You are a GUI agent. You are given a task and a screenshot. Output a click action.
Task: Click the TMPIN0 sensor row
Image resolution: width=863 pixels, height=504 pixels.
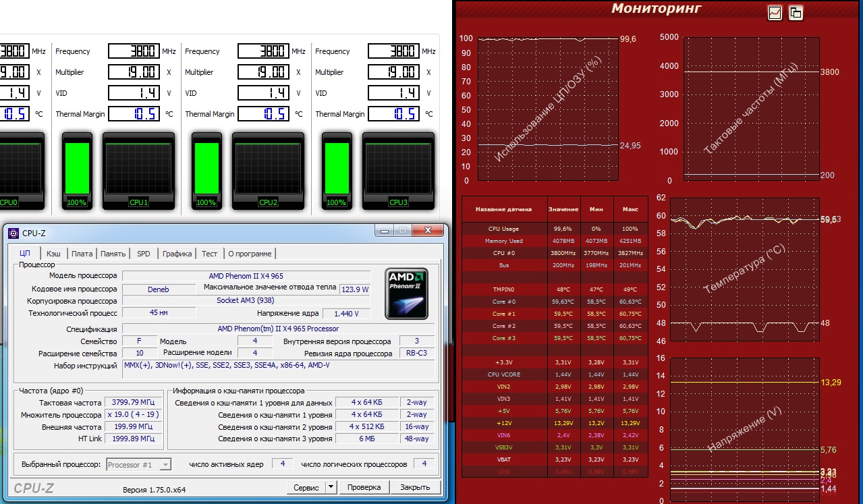pos(555,289)
